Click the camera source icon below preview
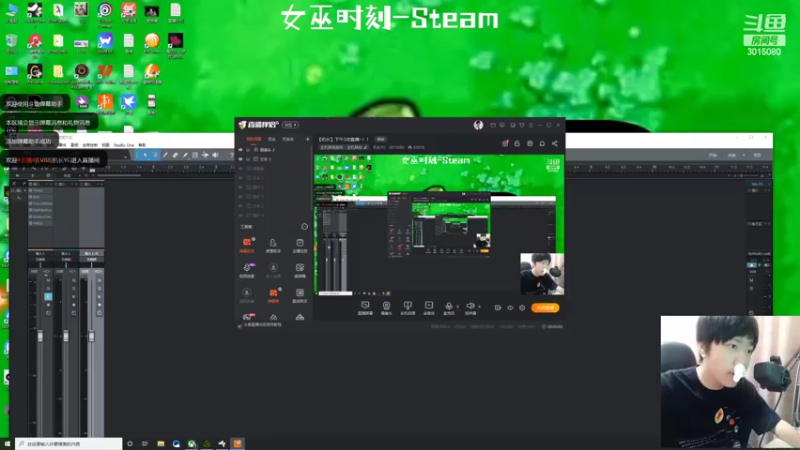This screenshot has height=450, width=800. coord(386,305)
